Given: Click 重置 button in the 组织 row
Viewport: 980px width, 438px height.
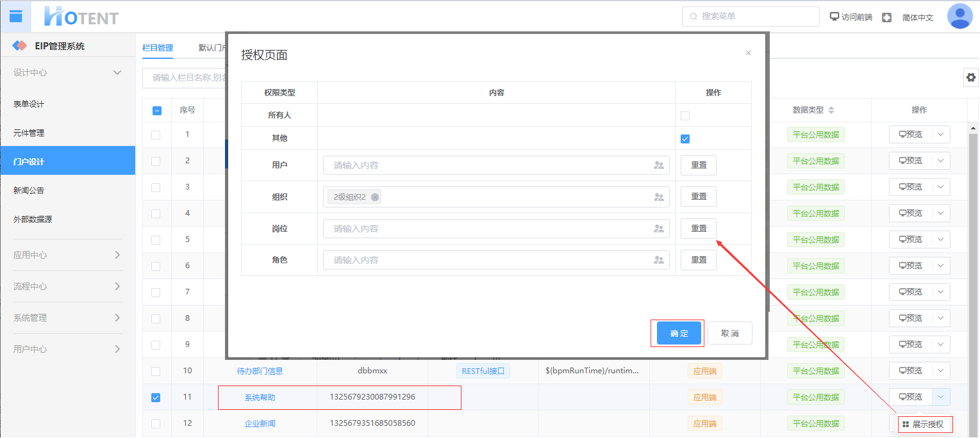Looking at the screenshot, I should click(698, 197).
